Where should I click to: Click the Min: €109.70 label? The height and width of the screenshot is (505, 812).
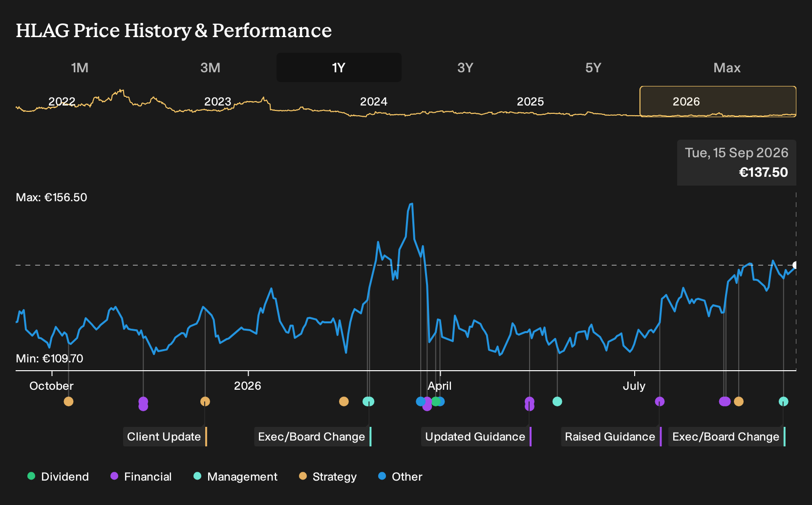[49, 358]
